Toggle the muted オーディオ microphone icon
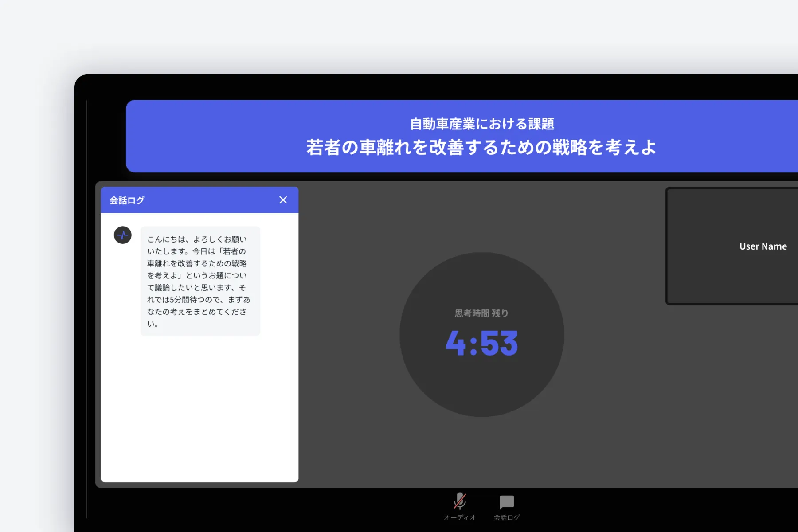 [460, 501]
